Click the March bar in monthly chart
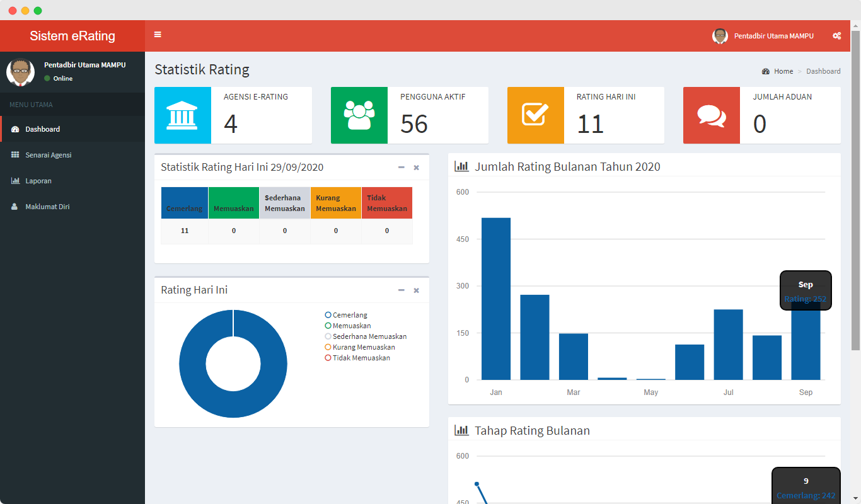 pyautogui.click(x=574, y=357)
